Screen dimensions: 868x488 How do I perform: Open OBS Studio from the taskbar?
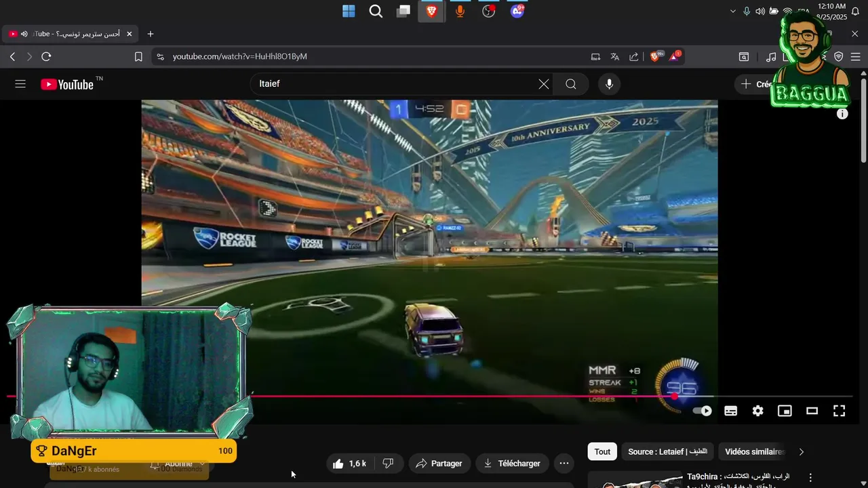[488, 11]
